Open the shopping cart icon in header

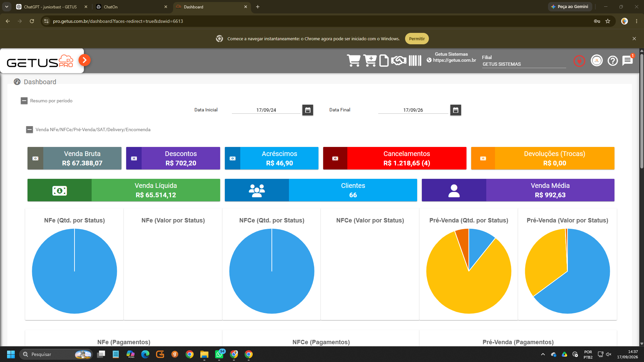pyautogui.click(x=354, y=61)
